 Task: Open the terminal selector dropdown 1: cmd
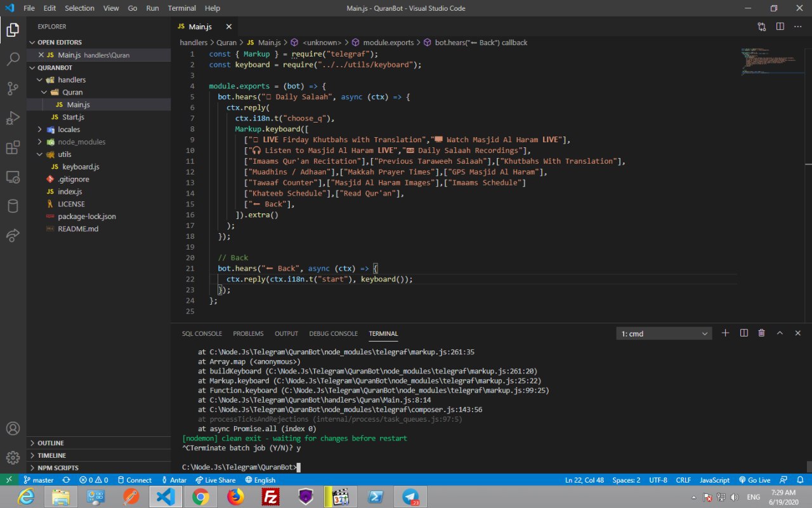pyautogui.click(x=665, y=333)
